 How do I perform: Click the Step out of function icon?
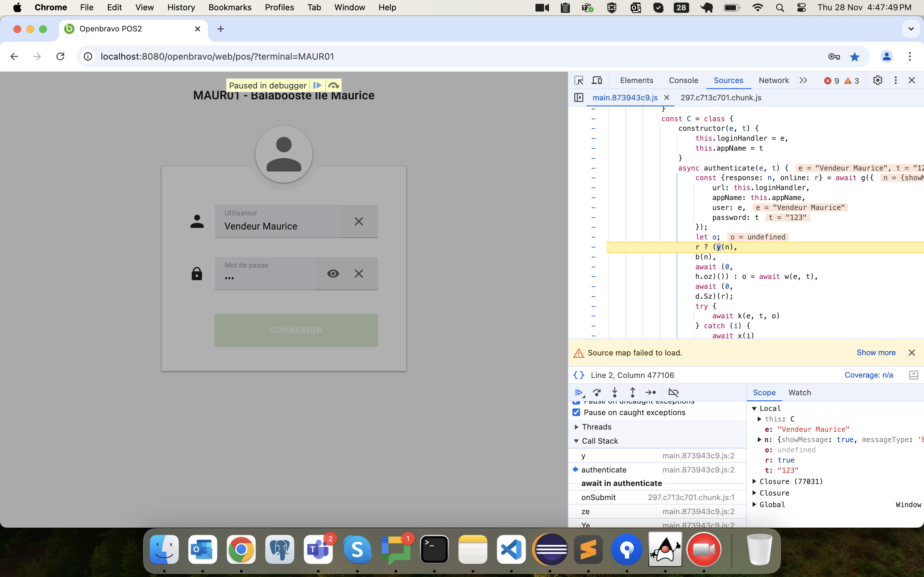(632, 392)
